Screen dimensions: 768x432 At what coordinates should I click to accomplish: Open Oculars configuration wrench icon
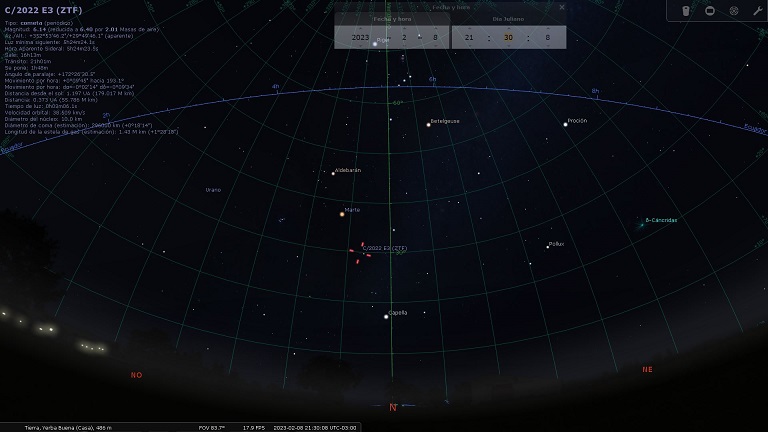(757, 11)
